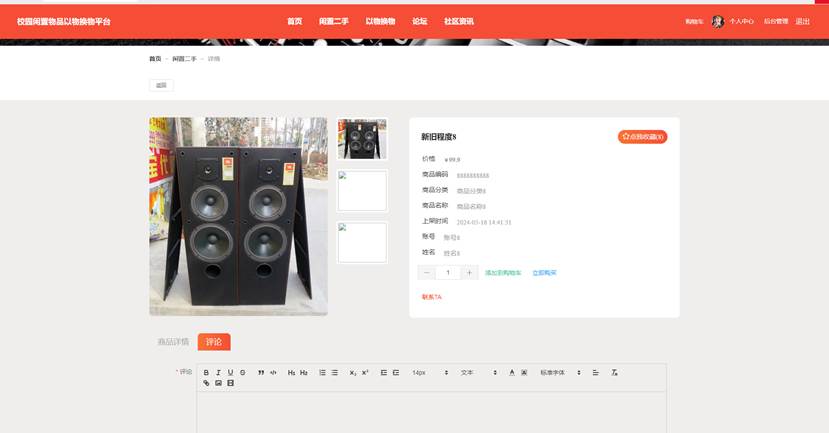Viewport: 829px width, 433px height.
Task: Go to 个人中心
Action: [741, 21]
